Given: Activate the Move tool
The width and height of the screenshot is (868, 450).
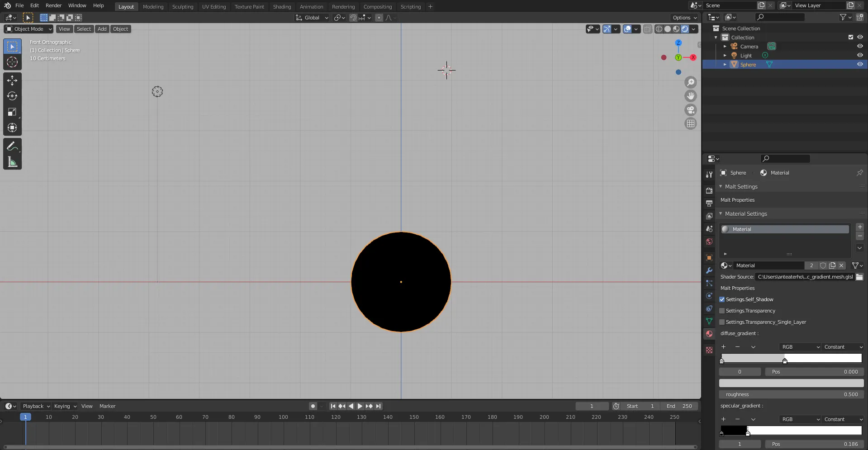Looking at the screenshot, I should [12, 81].
